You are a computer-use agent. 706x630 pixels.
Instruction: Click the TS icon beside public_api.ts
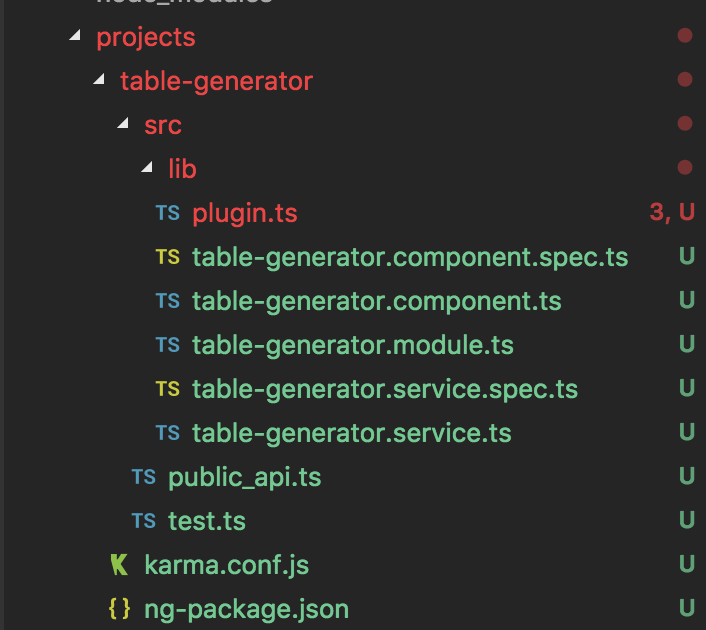click(x=143, y=477)
